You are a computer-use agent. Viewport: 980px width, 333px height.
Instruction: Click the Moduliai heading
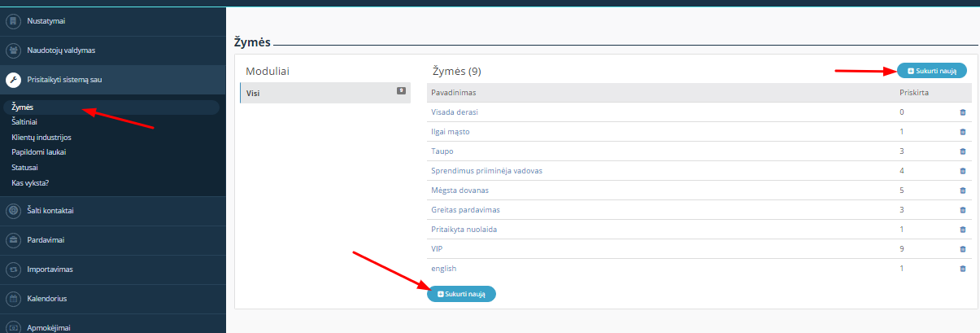[268, 72]
